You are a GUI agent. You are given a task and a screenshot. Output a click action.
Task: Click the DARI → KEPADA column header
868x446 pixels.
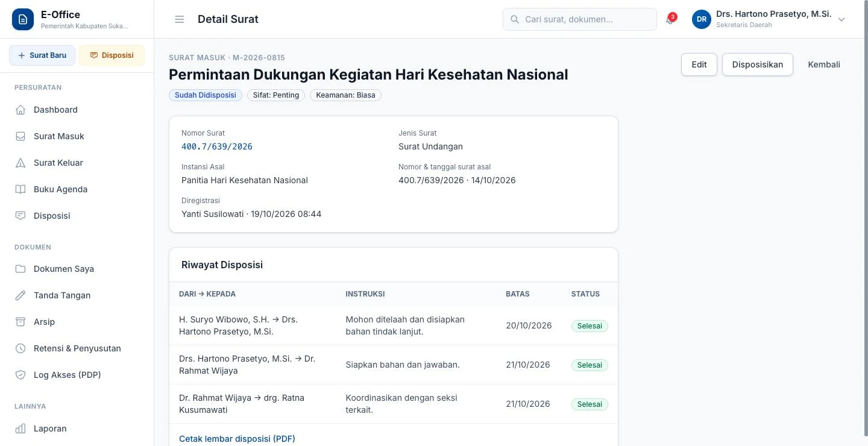pos(207,294)
